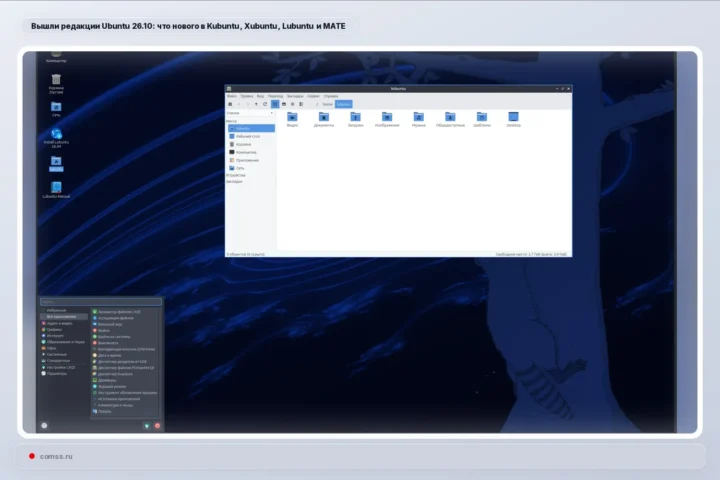This screenshot has width=720, height=480.
Task: Click the reload toolbar icon in the file manager
Action: pyautogui.click(x=265, y=104)
